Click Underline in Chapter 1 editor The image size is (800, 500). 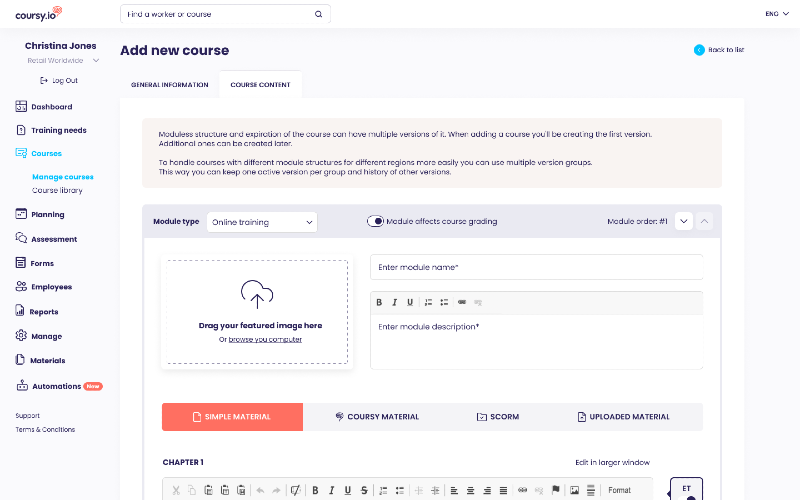(x=347, y=490)
